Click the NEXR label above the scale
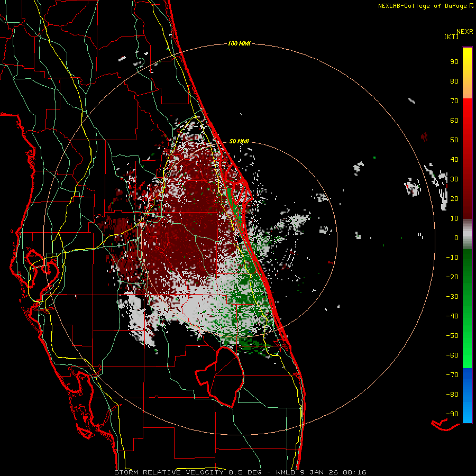 464,32
